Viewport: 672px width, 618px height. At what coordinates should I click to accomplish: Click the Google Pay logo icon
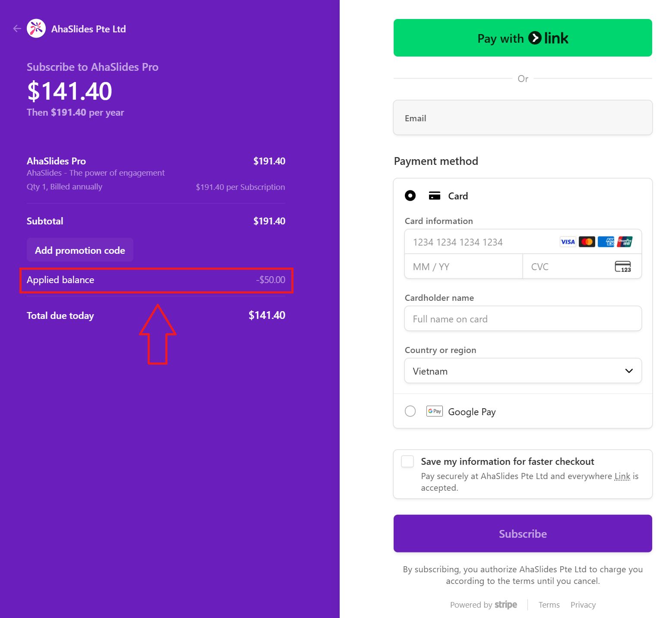click(434, 411)
